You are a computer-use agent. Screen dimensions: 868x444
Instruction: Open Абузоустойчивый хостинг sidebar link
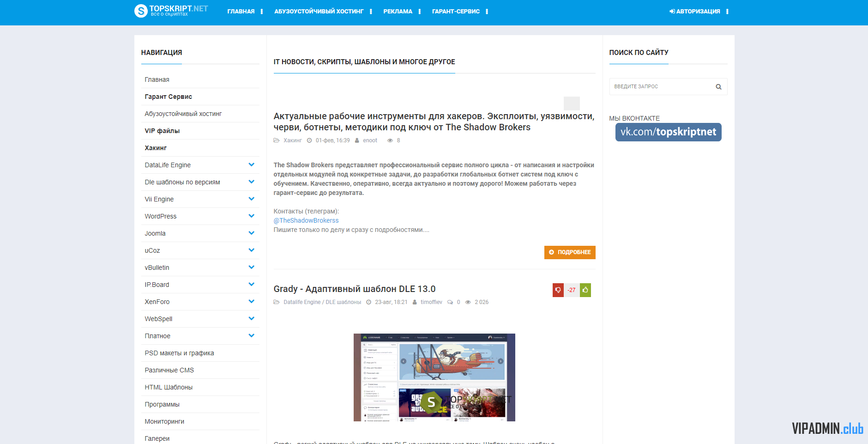(x=183, y=114)
